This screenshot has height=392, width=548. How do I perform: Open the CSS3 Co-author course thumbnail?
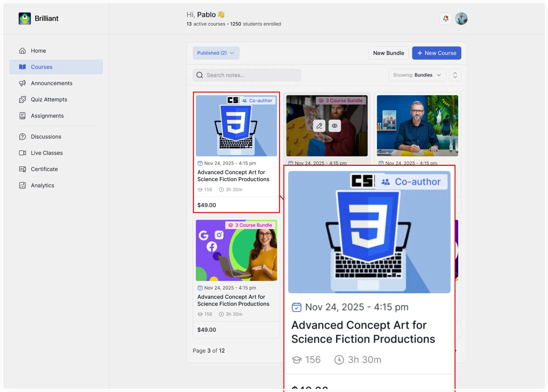[x=236, y=126]
